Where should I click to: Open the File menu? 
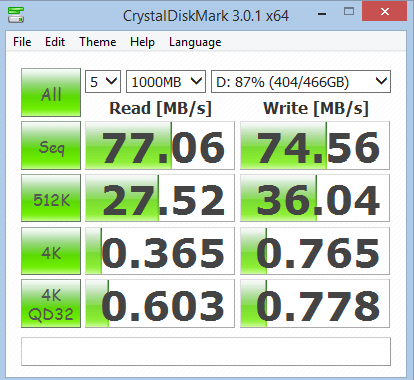point(22,42)
